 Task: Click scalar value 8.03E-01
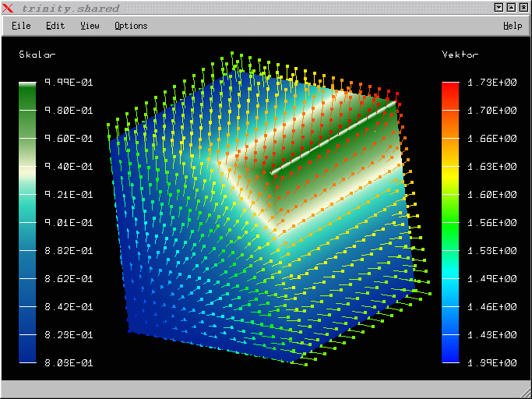pos(69,363)
